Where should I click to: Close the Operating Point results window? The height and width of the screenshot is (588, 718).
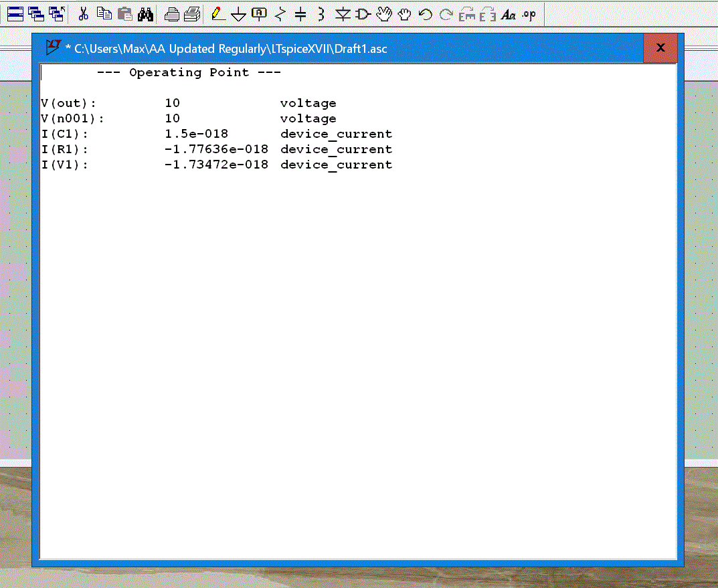660,47
